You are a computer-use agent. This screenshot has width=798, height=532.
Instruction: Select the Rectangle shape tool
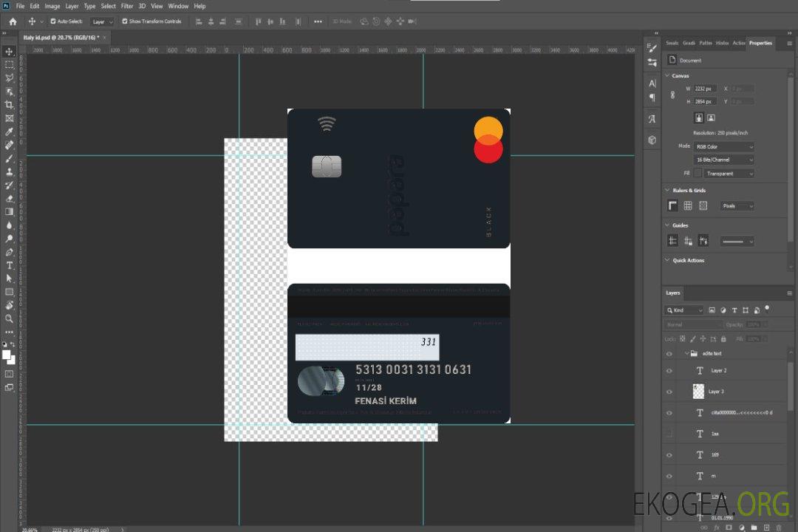(x=9, y=292)
